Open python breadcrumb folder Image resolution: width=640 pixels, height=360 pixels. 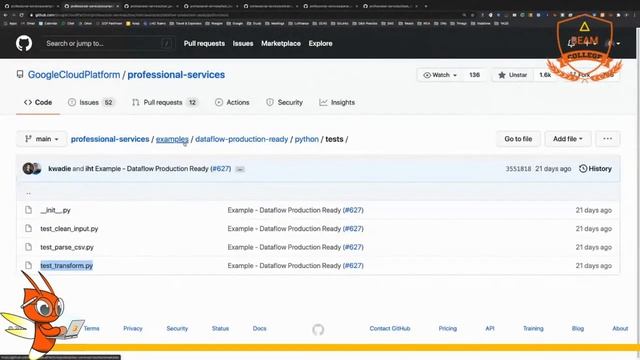(x=307, y=139)
